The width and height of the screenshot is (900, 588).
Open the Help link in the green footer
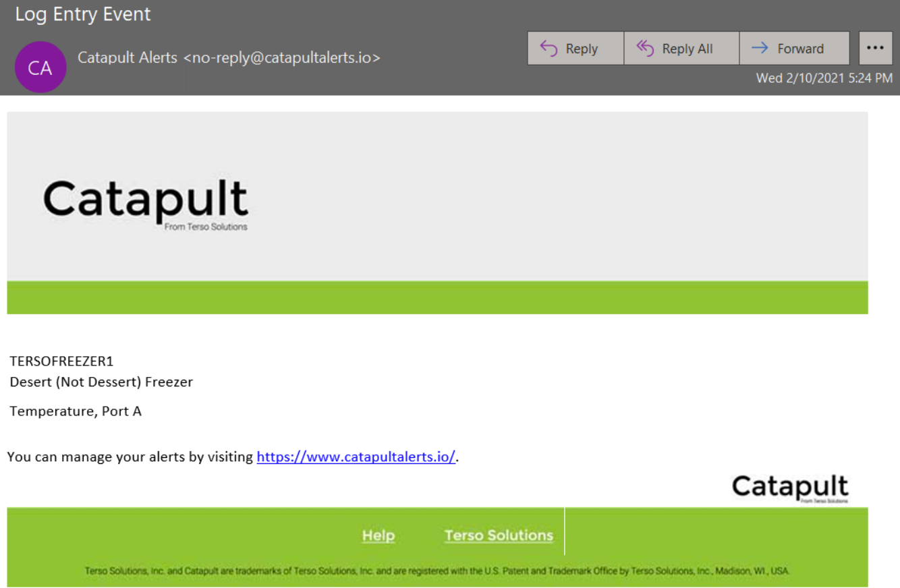378,535
